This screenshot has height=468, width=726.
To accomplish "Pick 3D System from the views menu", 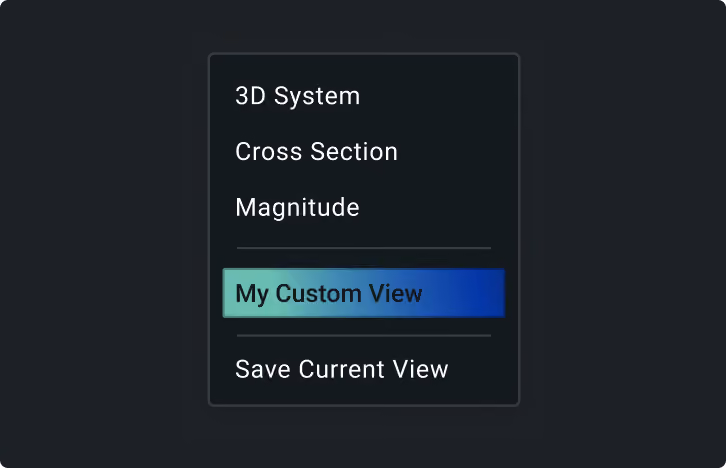I will [x=363, y=96].
